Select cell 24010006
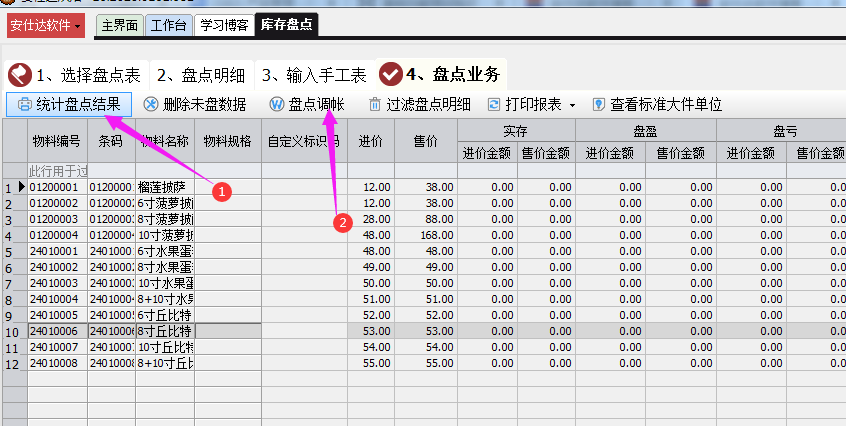This screenshot has width=846, height=426. point(57,331)
